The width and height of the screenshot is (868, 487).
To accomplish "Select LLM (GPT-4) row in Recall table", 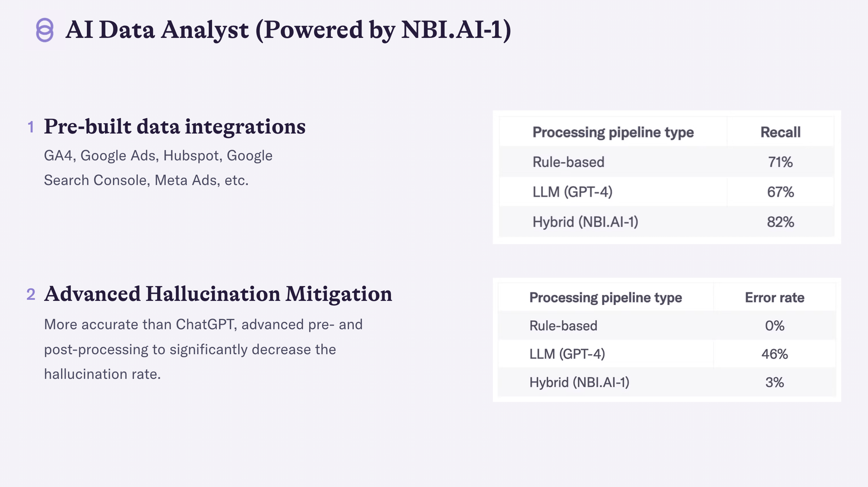I will point(667,192).
